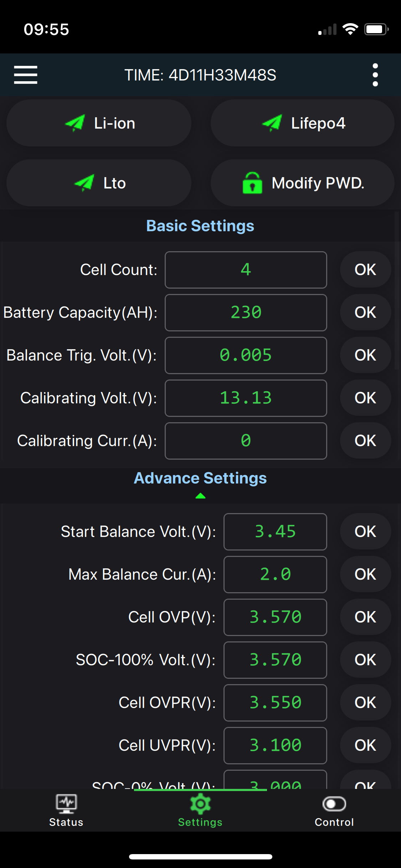Edit the Calibrating Volt. value field

pyautogui.click(x=246, y=398)
